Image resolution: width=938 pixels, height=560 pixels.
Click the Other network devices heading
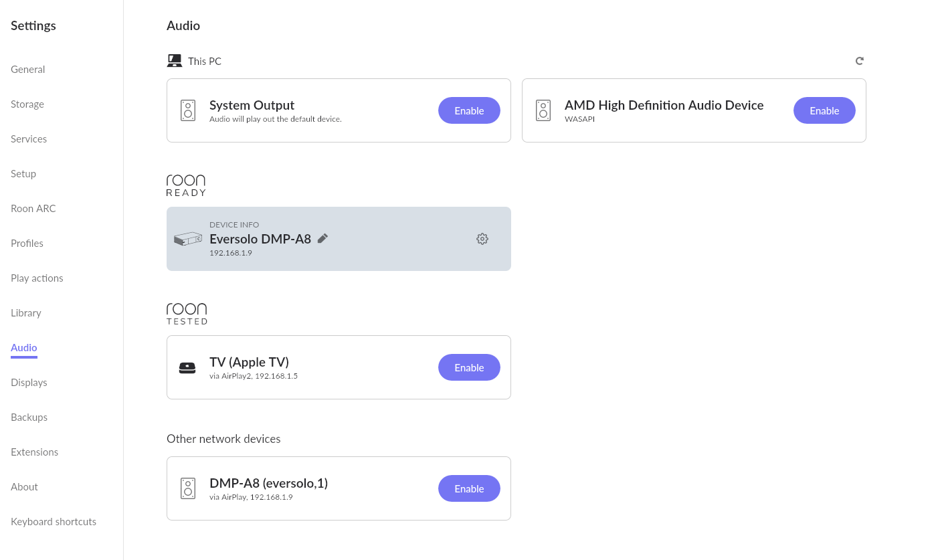pos(223,439)
